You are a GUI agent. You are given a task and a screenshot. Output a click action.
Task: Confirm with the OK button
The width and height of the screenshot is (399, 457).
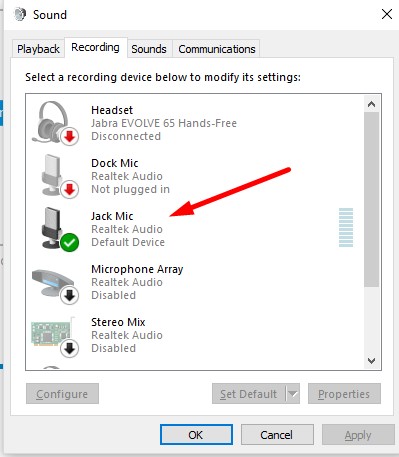pos(196,435)
